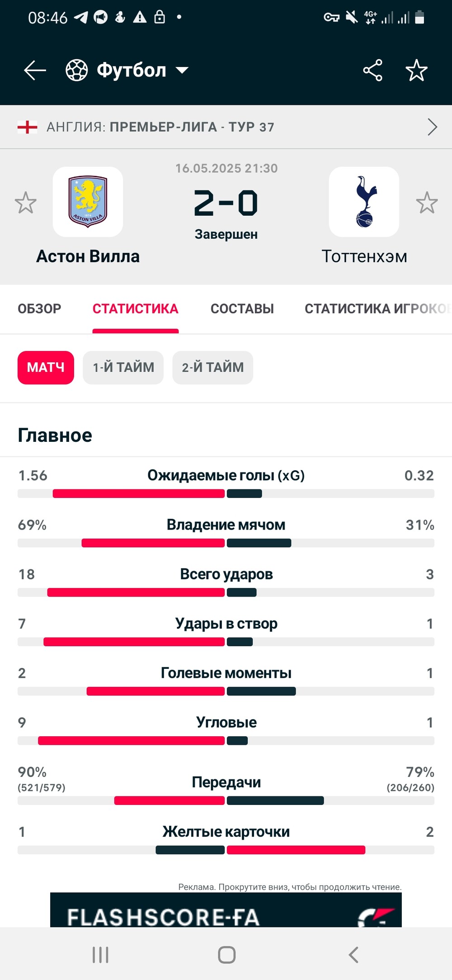The image size is (452, 980).
Task: Tap the back arrow in header
Action: [x=35, y=71]
